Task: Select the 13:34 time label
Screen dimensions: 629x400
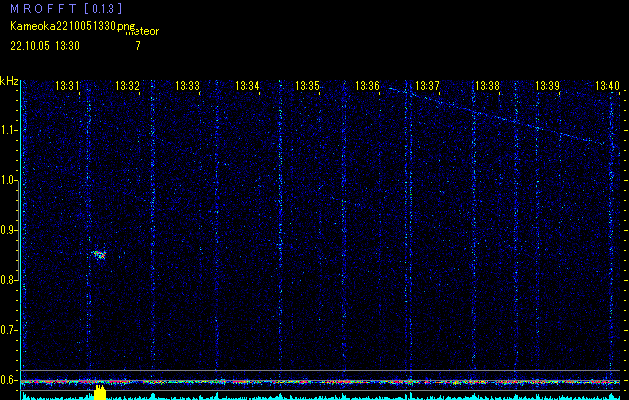Action: tap(247, 86)
